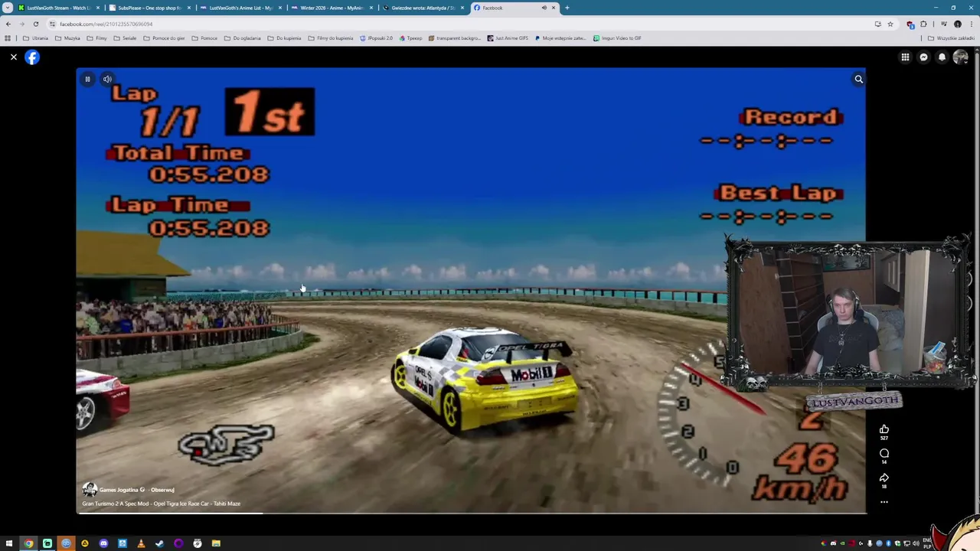Open the account profile picture menu
This screenshot has height=551, width=980.
pyautogui.click(x=960, y=57)
